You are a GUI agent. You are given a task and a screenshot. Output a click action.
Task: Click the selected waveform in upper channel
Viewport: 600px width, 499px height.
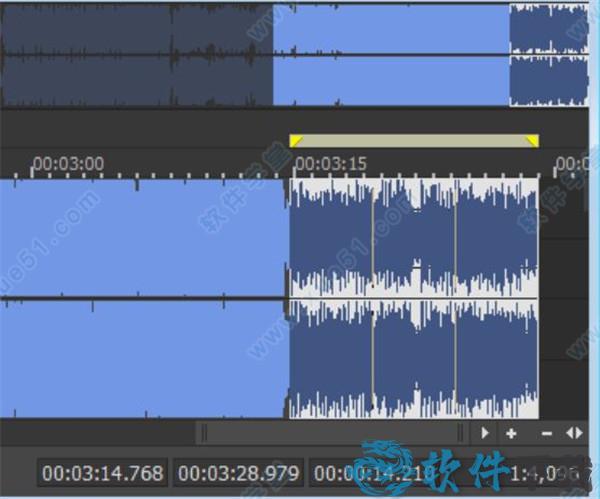pos(412,238)
